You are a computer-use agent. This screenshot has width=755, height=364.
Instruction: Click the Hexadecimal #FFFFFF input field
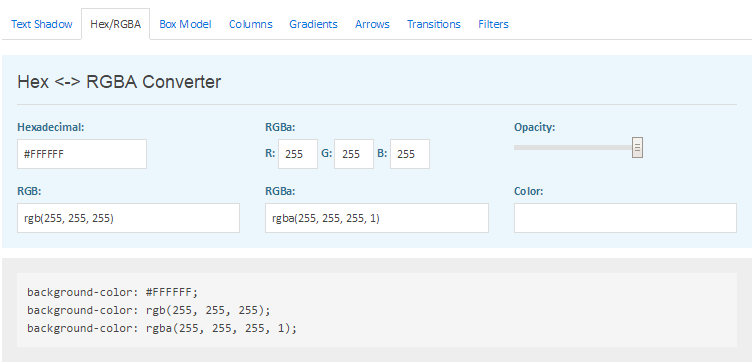[x=82, y=154]
